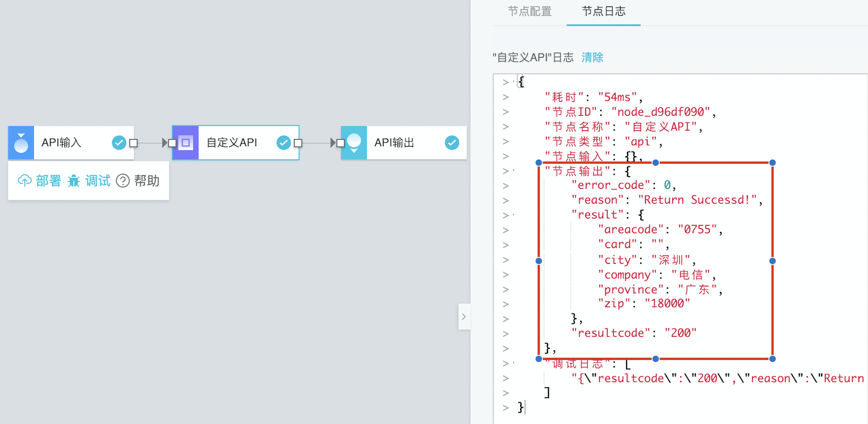Image resolution: width=868 pixels, height=424 pixels.
Task: Click the 清除 link to clear logs
Action: coord(592,57)
